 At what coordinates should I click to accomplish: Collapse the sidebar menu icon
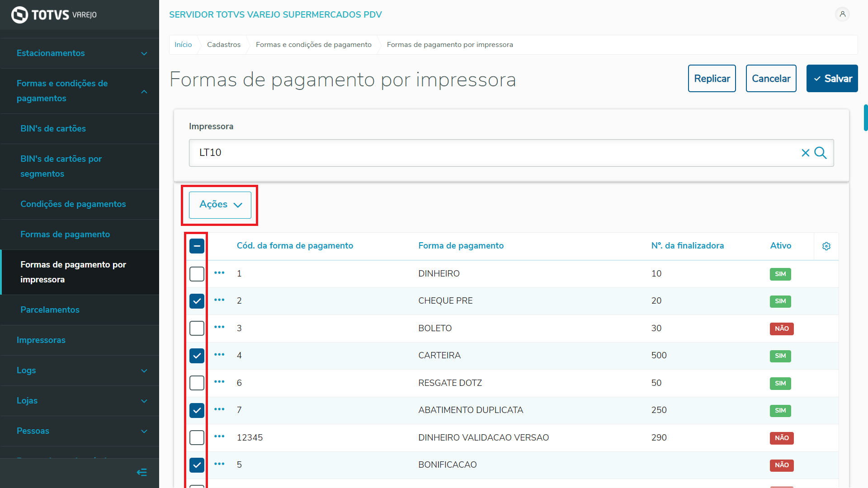(x=142, y=472)
